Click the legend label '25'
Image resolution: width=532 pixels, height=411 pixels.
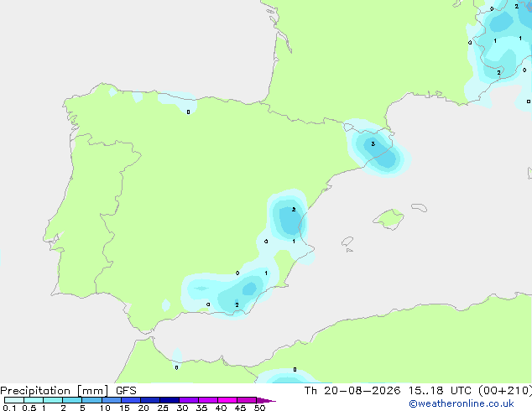[x=163, y=408]
